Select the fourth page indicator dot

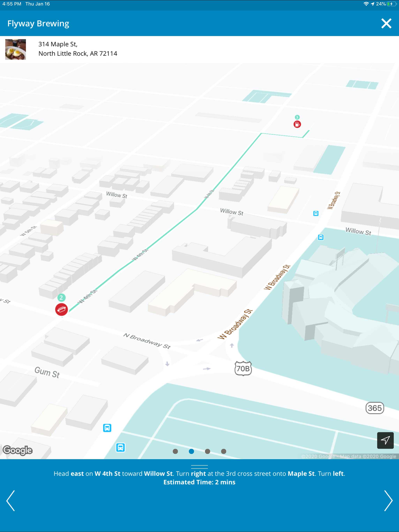(x=224, y=451)
